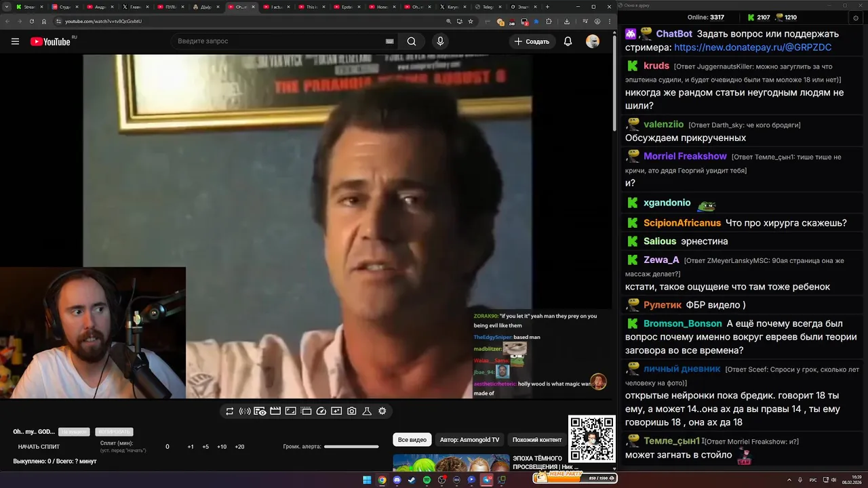Click the browser address bar URL
This screenshot has height=488, width=868.
tap(103, 21)
